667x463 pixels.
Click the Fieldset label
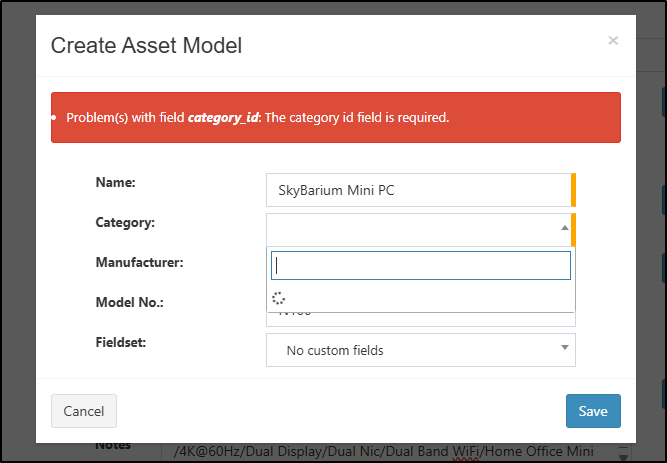point(120,342)
